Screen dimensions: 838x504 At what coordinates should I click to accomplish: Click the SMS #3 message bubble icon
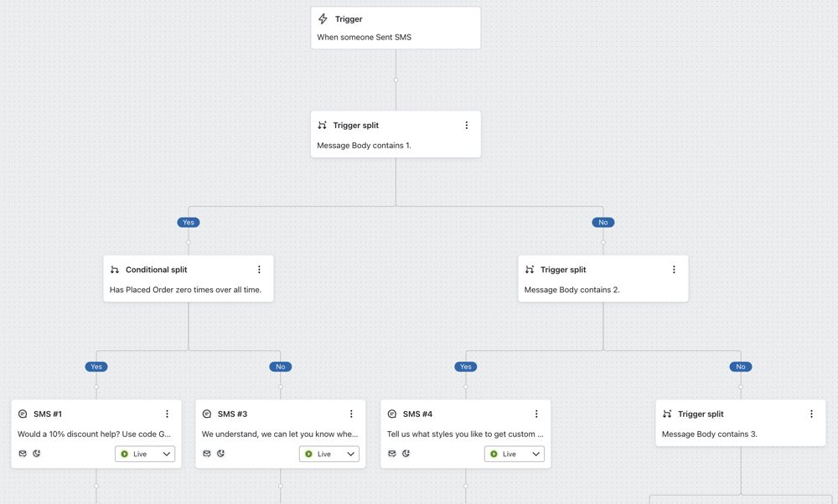point(207,414)
